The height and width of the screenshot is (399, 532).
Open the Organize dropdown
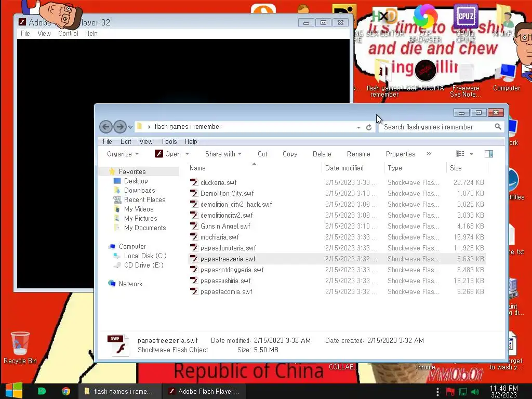pos(123,154)
